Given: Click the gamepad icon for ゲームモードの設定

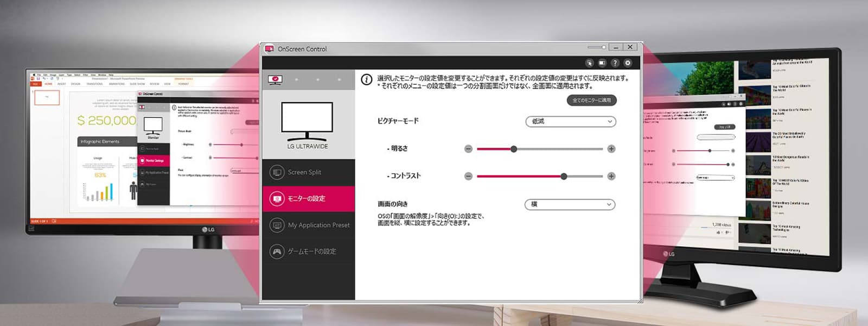Looking at the screenshot, I should [277, 252].
